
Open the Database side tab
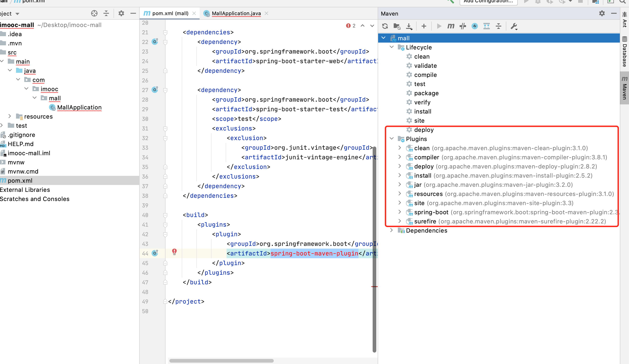click(x=624, y=52)
